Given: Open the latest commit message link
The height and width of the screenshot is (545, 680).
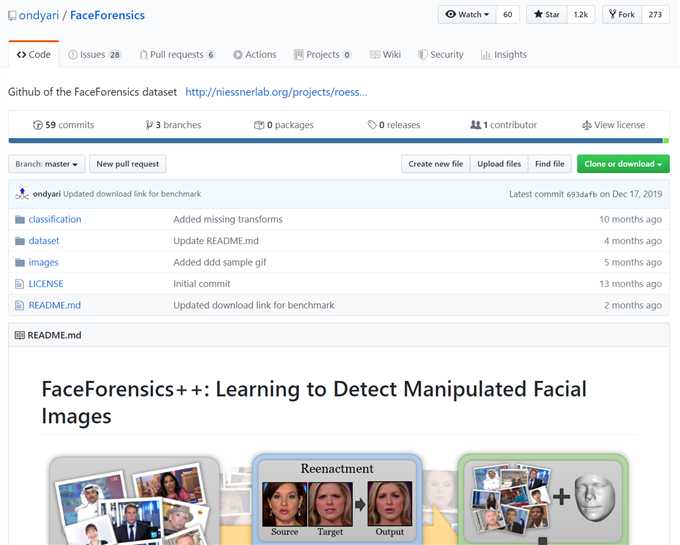Looking at the screenshot, I should (132, 194).
